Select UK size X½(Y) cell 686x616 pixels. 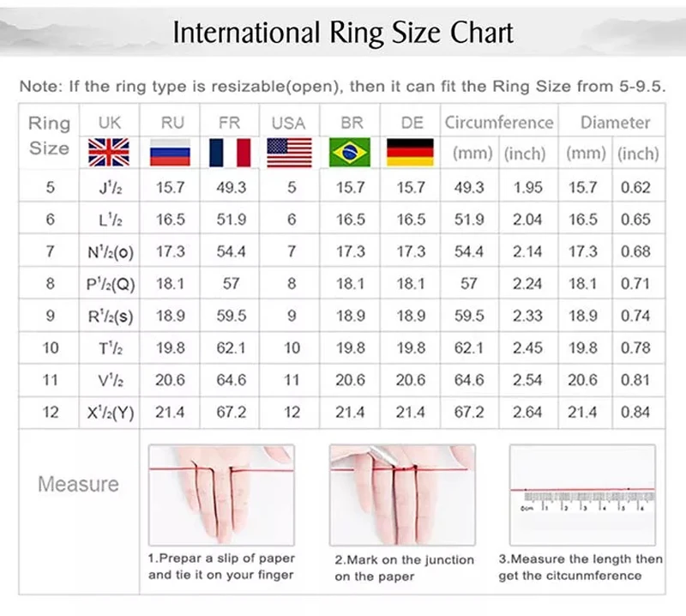point(110,412)
